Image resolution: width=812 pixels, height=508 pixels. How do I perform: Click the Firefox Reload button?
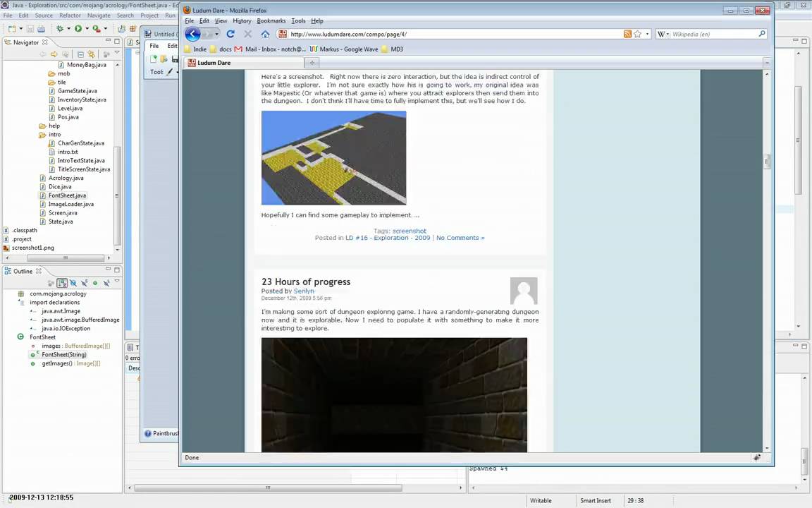point(230,34)
